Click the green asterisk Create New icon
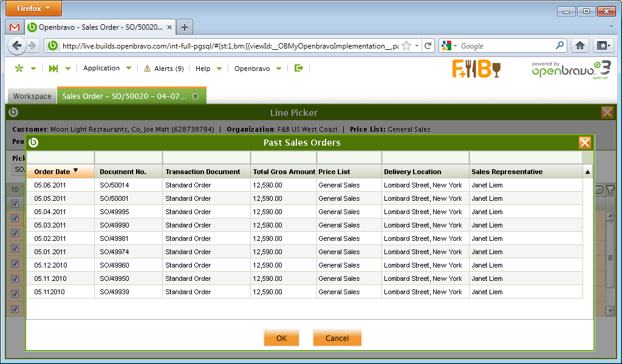This screenshot has width=622, height=364. 19,69
